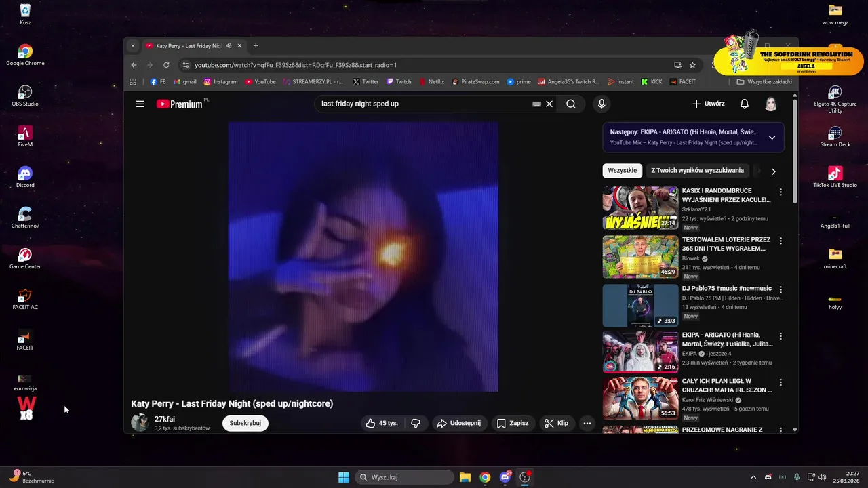Open menu for TESTOWAŁEM LOTERIE video
Viewport: 868px width, 488px height.
pos(781,241)
